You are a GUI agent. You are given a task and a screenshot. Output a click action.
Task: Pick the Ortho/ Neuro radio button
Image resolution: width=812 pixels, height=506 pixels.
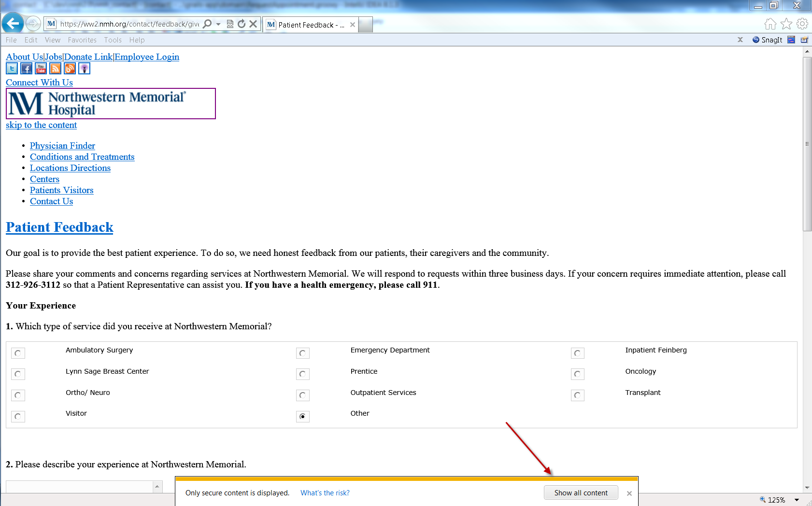pyautogui.click(x=18, y=395)
